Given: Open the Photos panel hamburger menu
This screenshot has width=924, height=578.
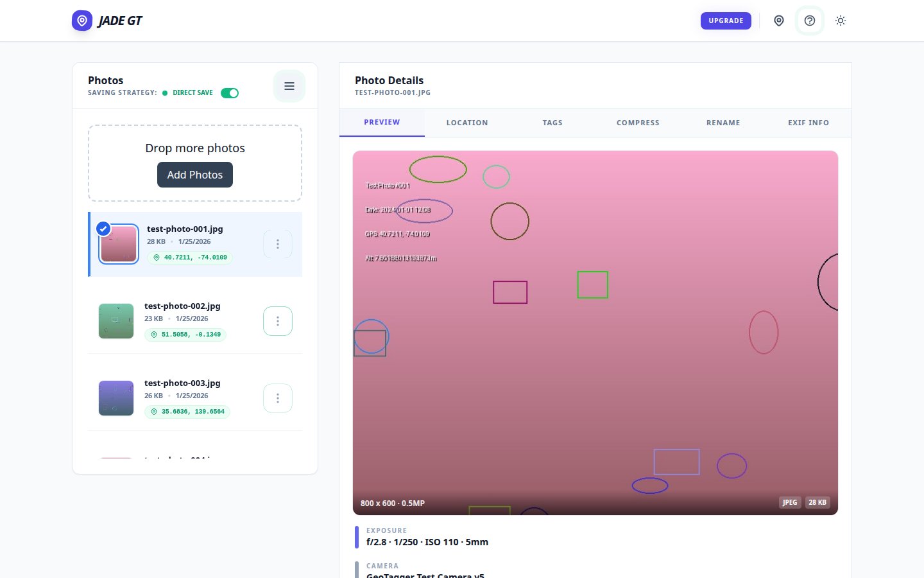Looking at the screenshot, I should pos(289,86).
